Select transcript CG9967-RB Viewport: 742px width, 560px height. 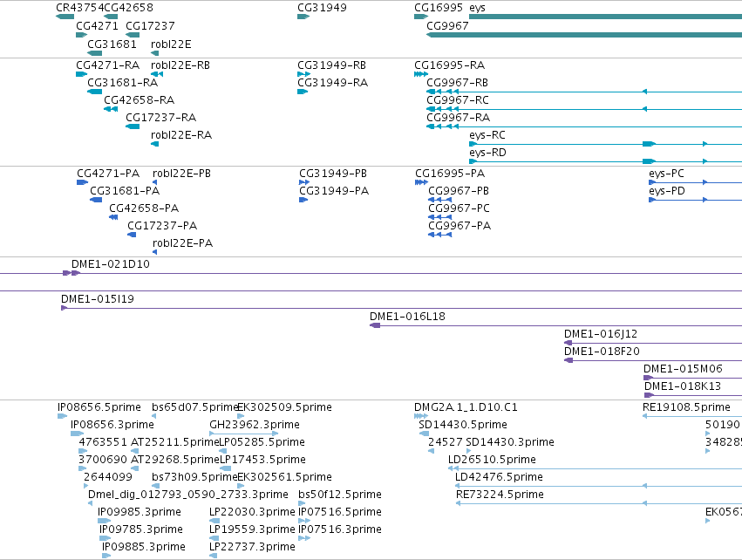coord(457,83)
